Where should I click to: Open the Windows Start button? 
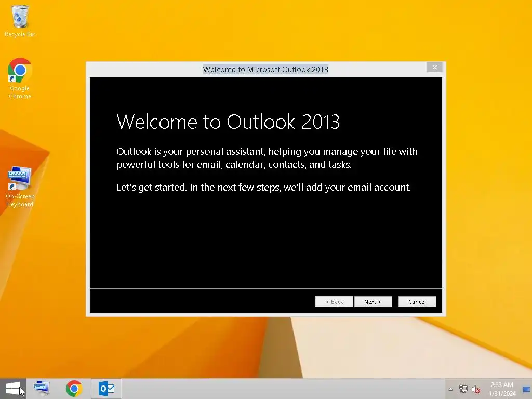coord(13,389)
